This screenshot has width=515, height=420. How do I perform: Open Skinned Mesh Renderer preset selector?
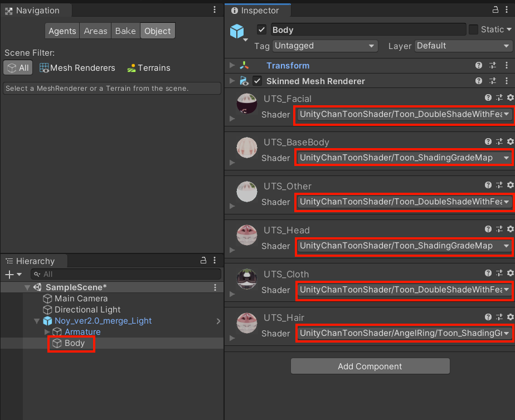(x=493, y=81)
